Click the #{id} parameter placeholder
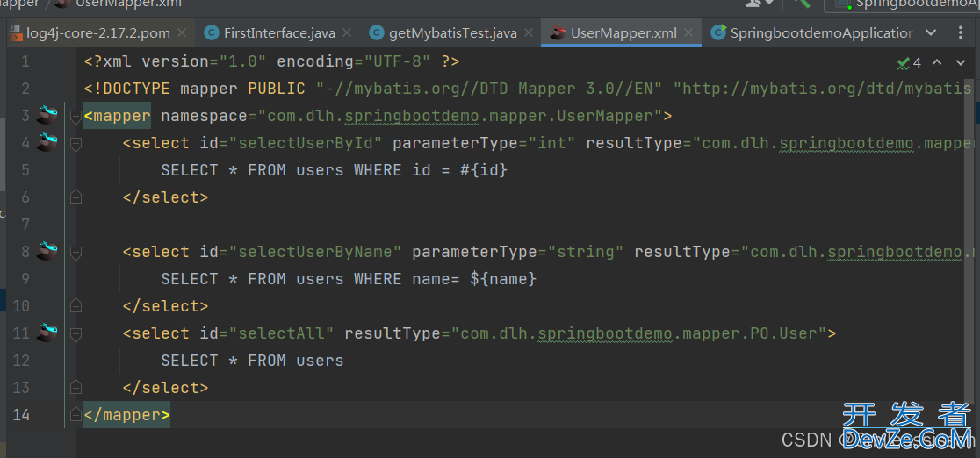Image resolution: width=980 pixels, height=458 pixels. pyautogui.click(x=484, y=170)
